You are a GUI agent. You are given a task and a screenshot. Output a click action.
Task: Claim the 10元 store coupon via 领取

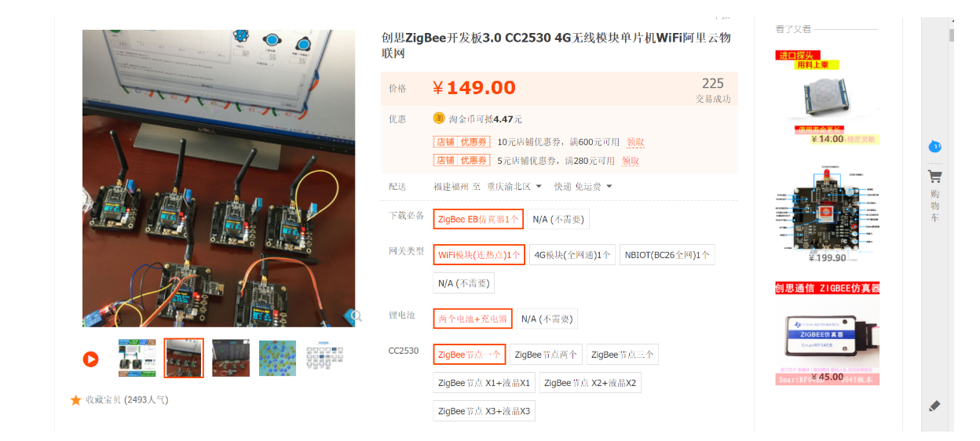pyautogui.click(x=635, y=142)
